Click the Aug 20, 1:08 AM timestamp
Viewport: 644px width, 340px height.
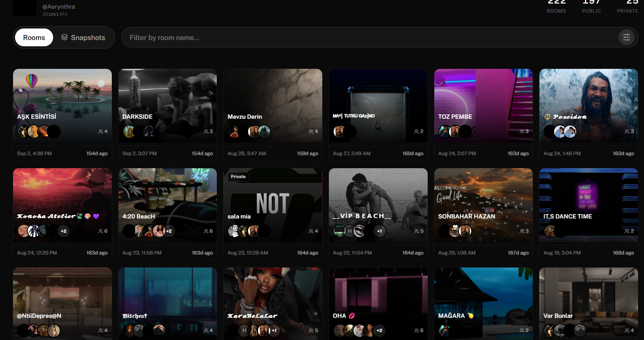[x=457, y=253]
